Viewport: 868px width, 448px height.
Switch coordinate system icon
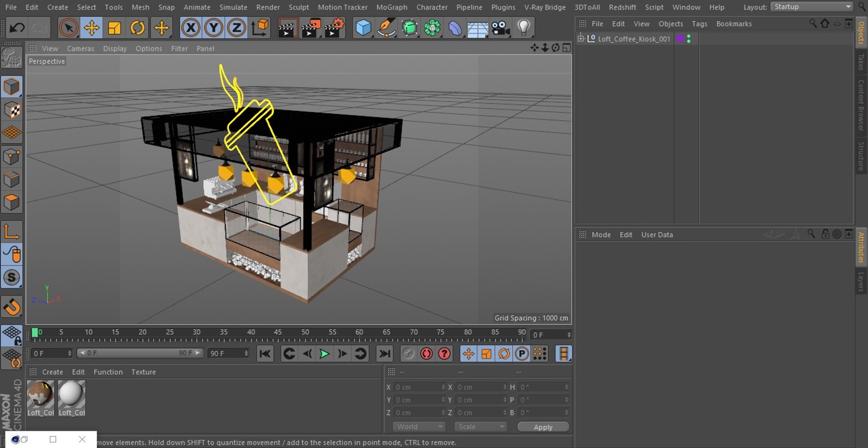point(260,28)
